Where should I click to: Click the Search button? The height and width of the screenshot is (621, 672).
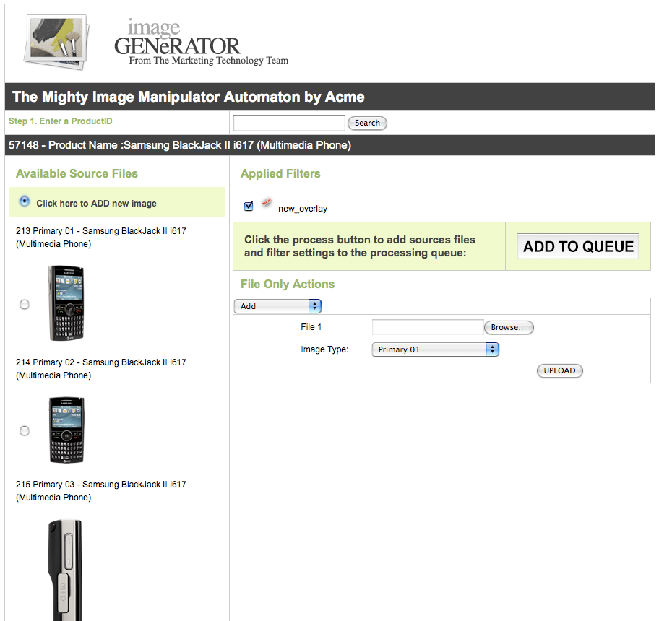(x=367, y=123)
